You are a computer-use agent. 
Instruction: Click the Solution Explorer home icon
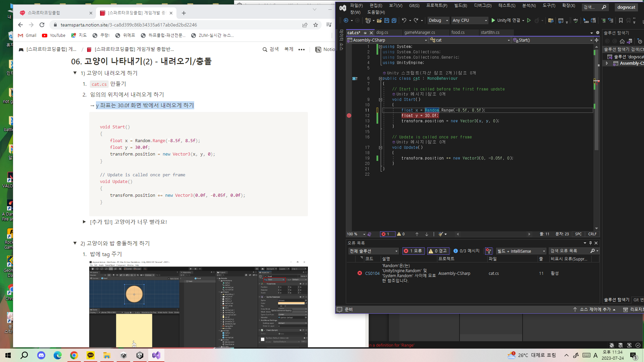pos(622,41)
